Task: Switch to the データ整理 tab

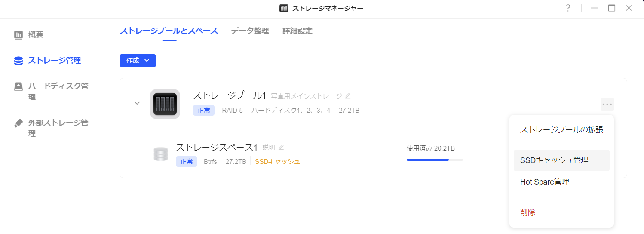Action: (x=250, y=31)
